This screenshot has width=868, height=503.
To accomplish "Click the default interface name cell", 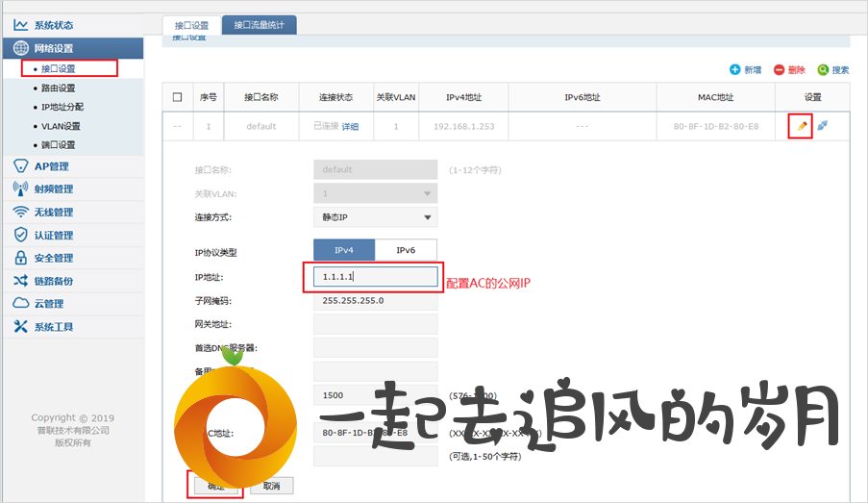I will [261, 126].
